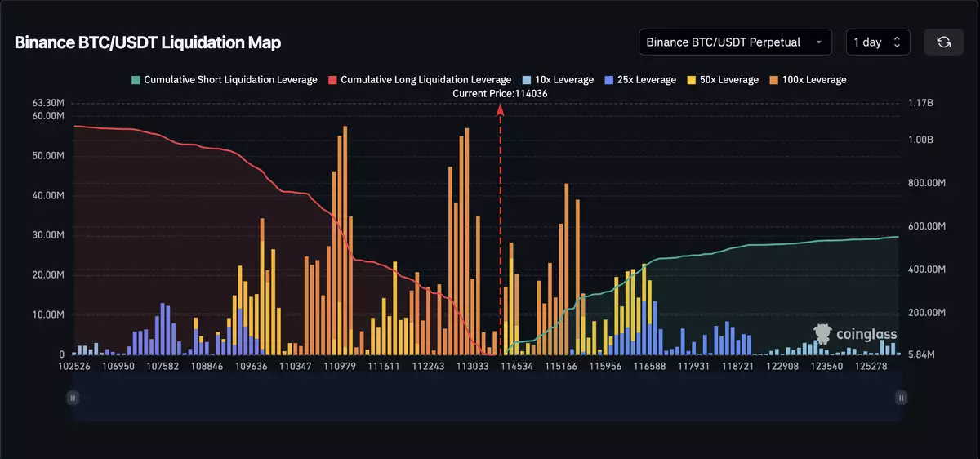The image size is (980, 459).
Task: Toggle 10x Leverage legend item
Action: click(558, 80)
